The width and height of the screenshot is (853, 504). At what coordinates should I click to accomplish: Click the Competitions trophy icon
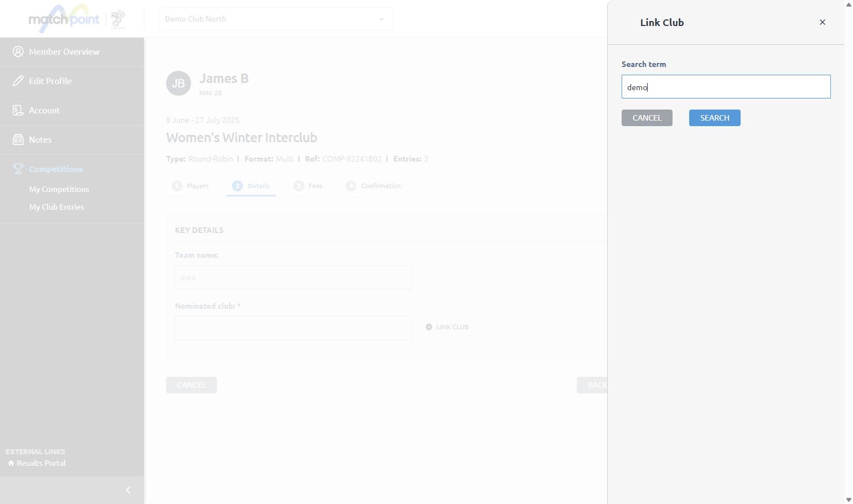point(18,169)
